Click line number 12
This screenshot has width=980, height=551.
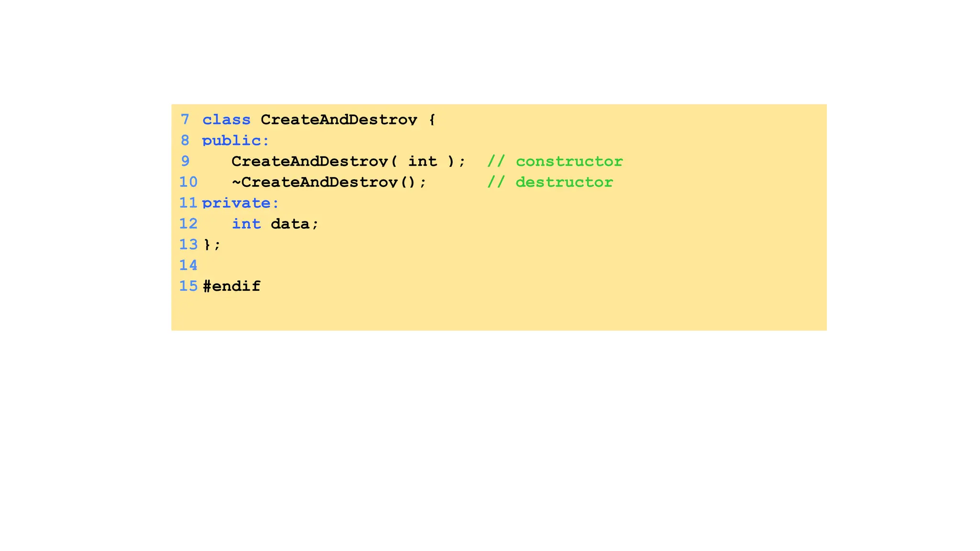pyautogui.click(x=188, y=224)
